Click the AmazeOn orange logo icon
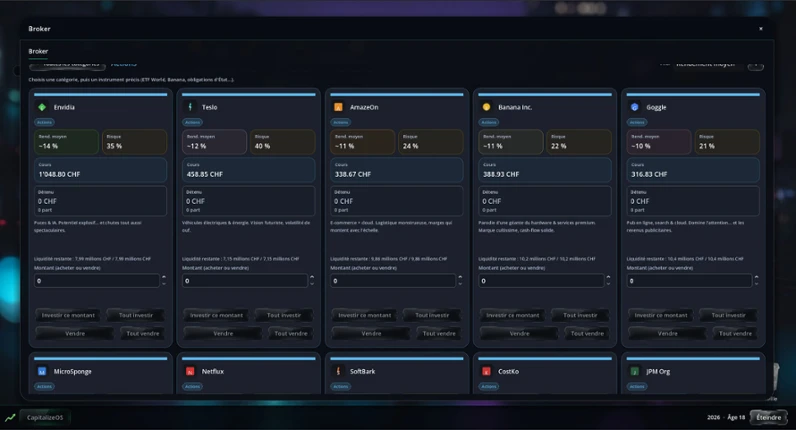The height and width of the screenshot is (430, 796). click(338, 107)
